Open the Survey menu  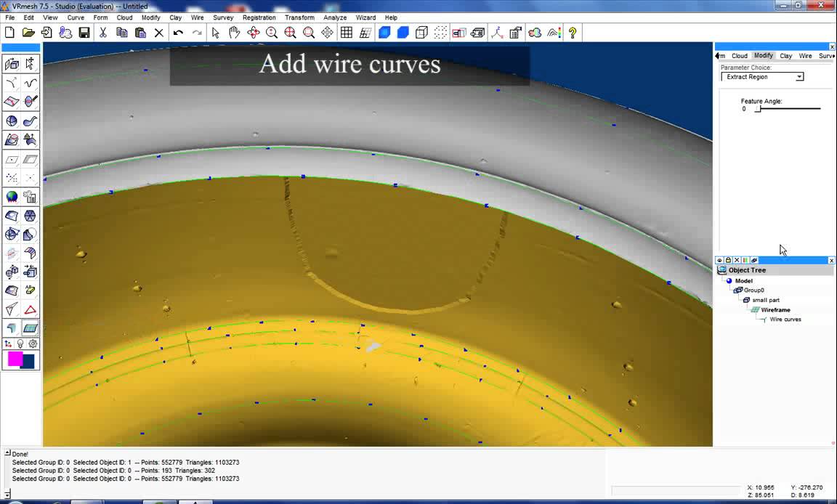coord(223,17)
